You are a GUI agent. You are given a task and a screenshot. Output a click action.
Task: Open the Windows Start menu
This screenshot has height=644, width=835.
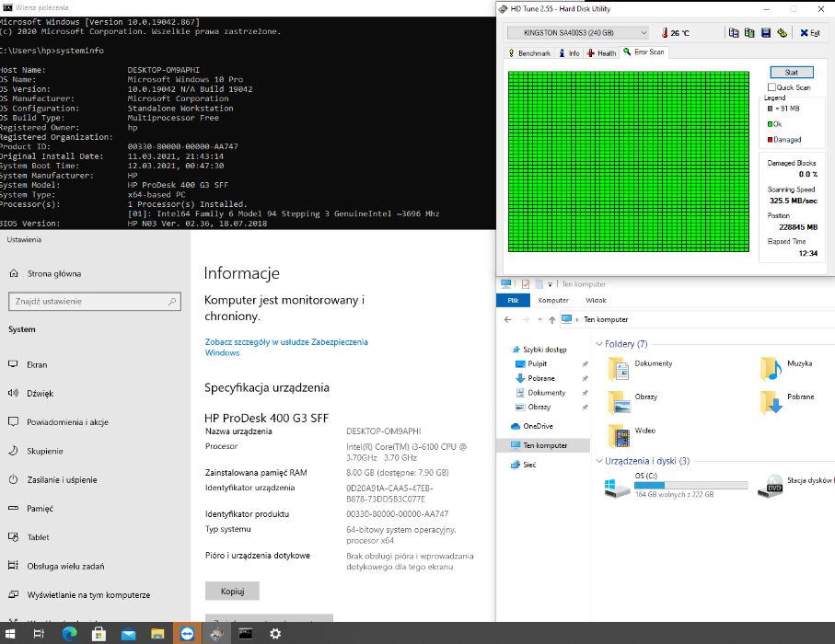[x=9, y=633]
